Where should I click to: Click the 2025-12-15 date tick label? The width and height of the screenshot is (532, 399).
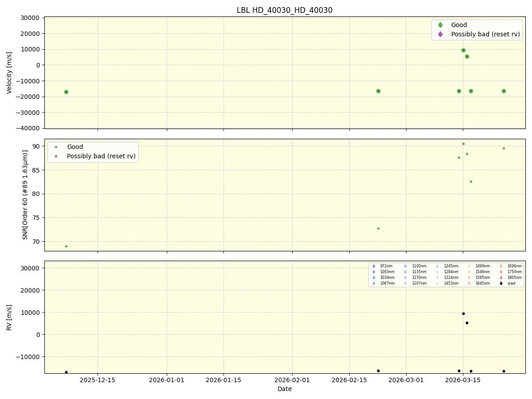point(98,380)
